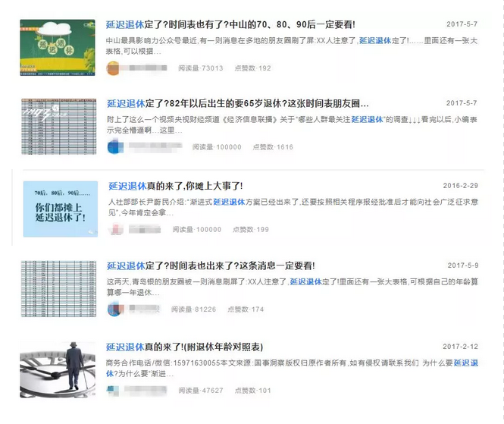The image size is (504, 424).
Task: Open the title 时间表也出来了?这条消息一定要看
Action: coord(210,266)
